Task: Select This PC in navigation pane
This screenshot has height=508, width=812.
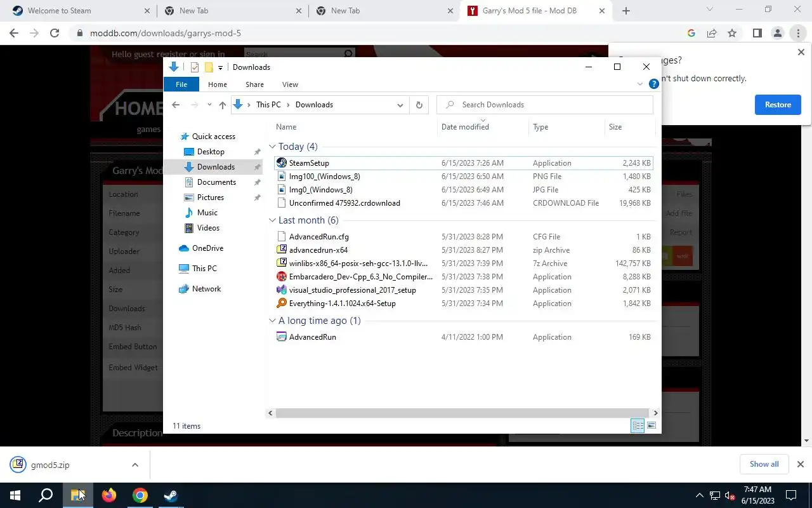Action: point(204,269)
